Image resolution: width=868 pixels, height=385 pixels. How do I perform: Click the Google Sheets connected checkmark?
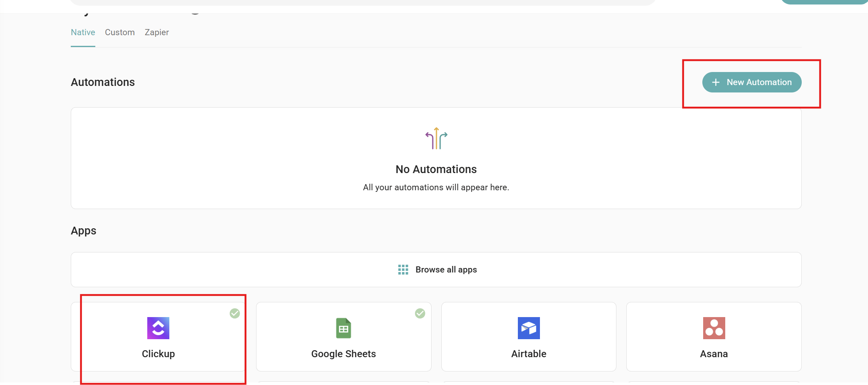tap(420, 313)
